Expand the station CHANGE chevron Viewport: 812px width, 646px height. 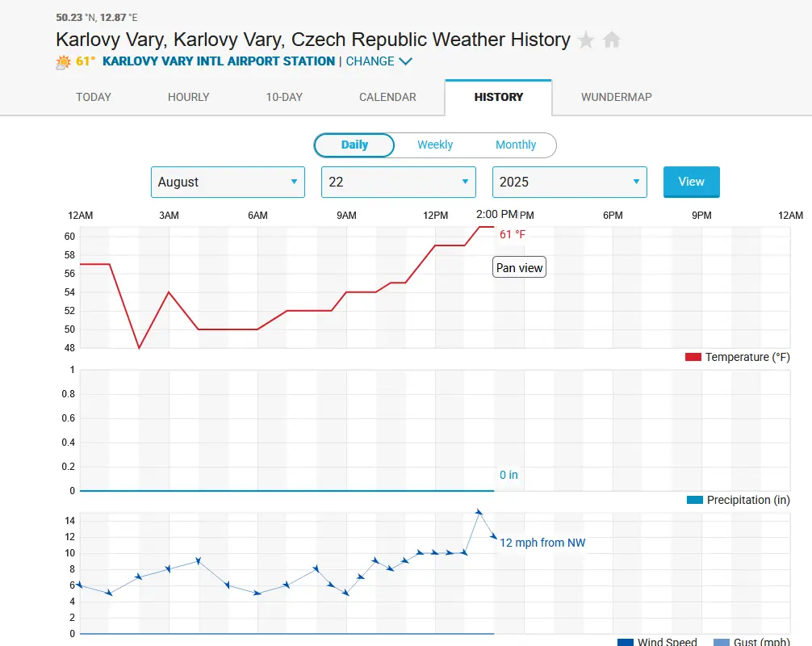(x=405, y=61)
